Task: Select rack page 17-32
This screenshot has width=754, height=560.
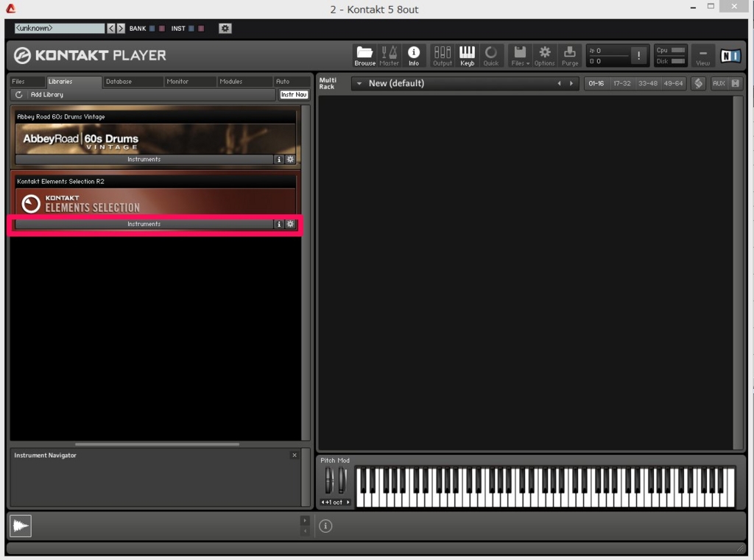Action: point(621,83)
